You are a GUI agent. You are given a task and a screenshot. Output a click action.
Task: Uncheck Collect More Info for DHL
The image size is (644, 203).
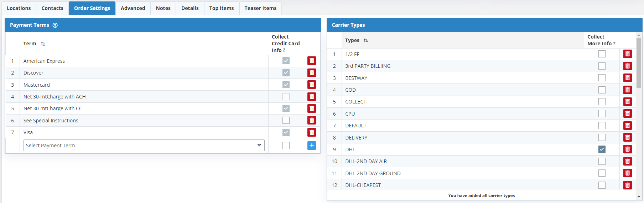602,149
